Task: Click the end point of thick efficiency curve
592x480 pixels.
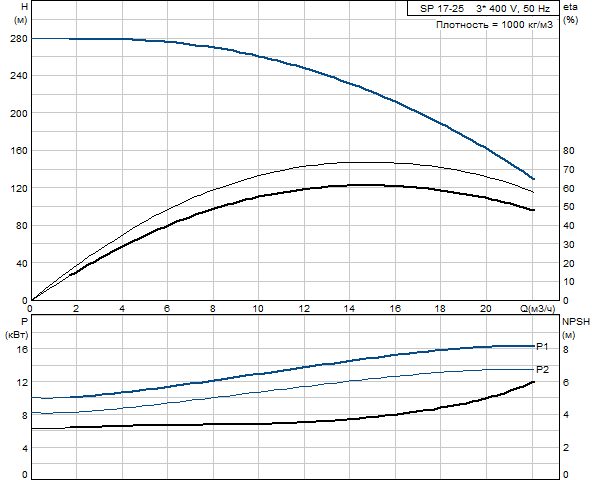Action: [x=533, y=210]
